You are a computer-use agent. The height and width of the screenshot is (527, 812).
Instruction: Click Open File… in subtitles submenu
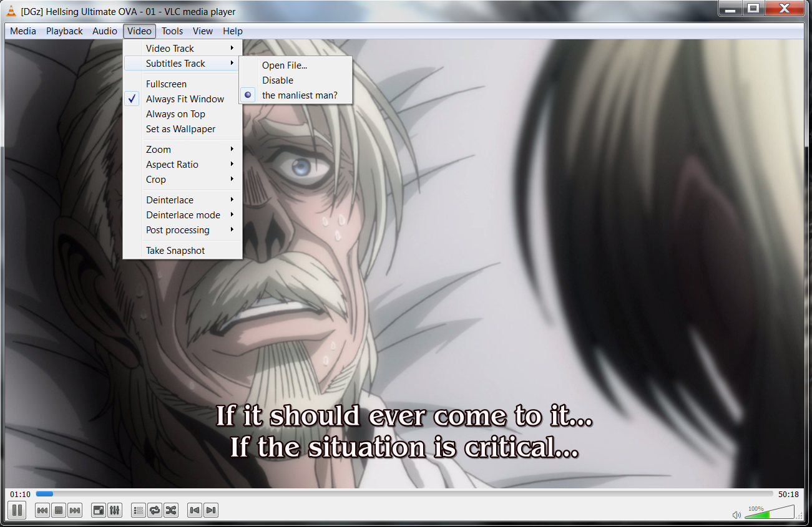click(x=285, y=65)
